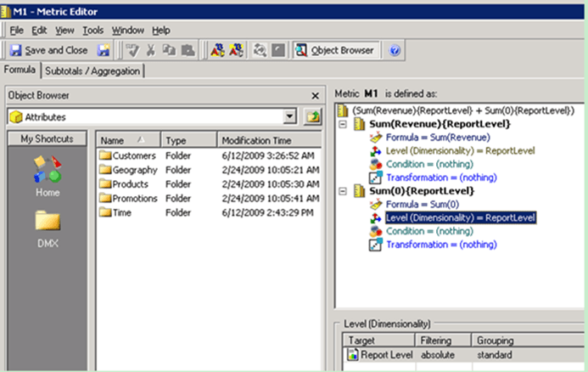Click the Save and New disk icon
Viewport: 588px width, 372px height.
tap(104, 50)
